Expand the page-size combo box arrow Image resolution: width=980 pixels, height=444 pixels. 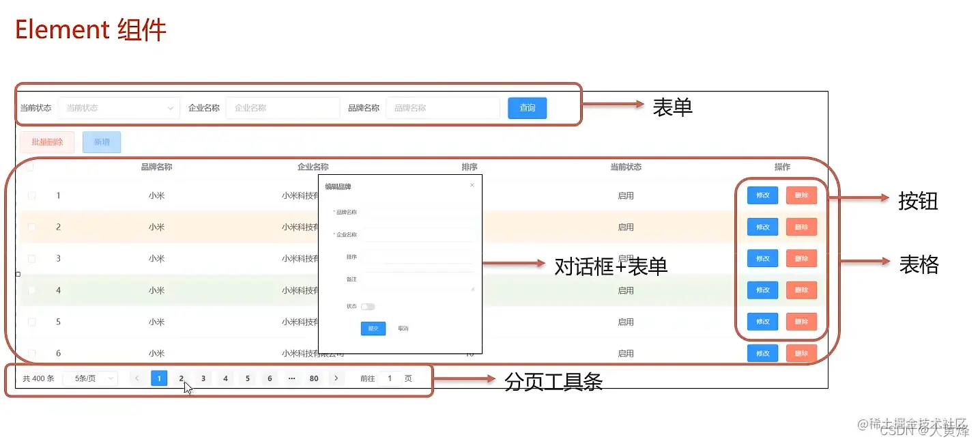pyautogui.click(x=109, y=378)
